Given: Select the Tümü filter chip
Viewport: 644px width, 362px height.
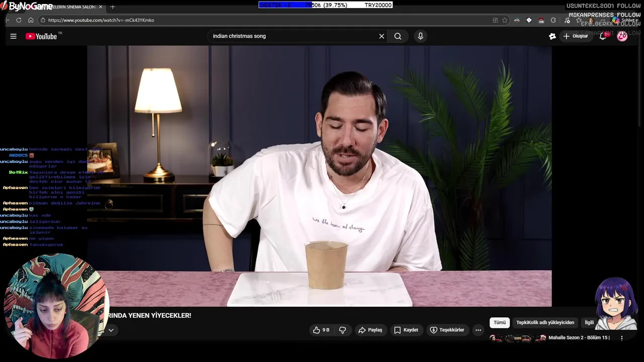Looking at the screenshot, I should (500, 322).
